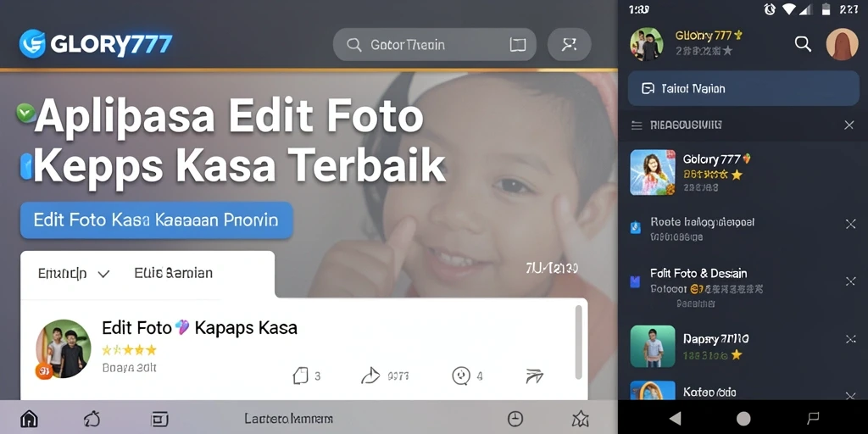
Task: Click the star icon in bottom bar
Action: [580, 419]
